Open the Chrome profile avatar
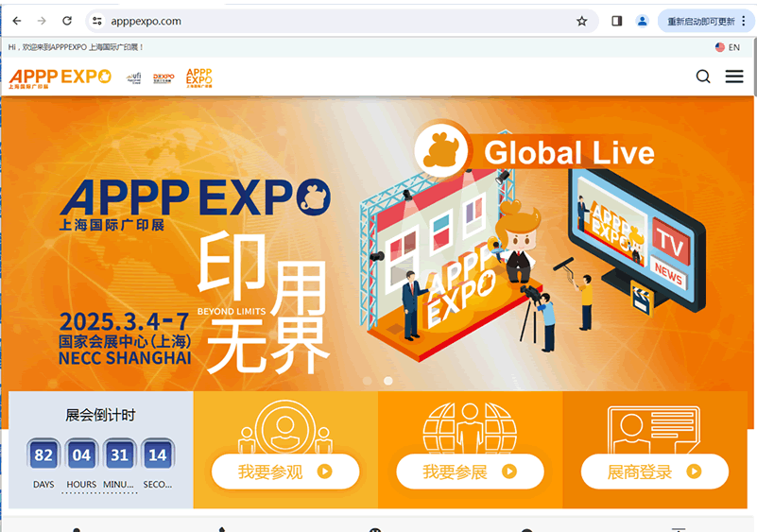 click(642, 21)
